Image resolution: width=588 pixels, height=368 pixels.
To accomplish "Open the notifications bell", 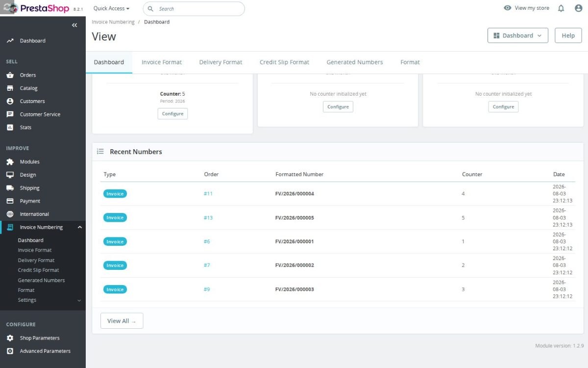I will click(561, 8).
